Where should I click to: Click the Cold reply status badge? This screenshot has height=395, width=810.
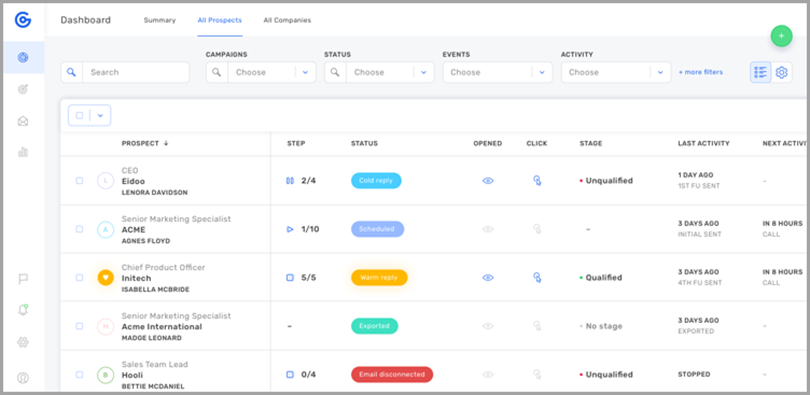[376, 181]
